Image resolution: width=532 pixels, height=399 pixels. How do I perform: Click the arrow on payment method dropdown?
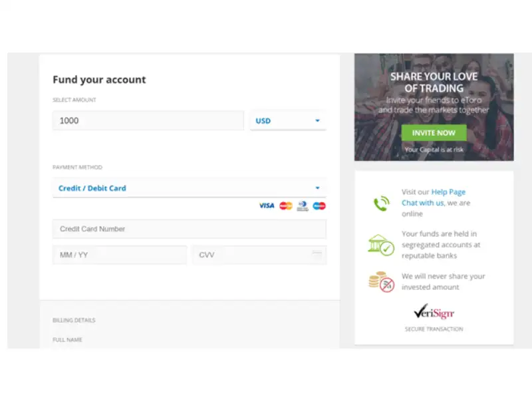tap(318, 188)
